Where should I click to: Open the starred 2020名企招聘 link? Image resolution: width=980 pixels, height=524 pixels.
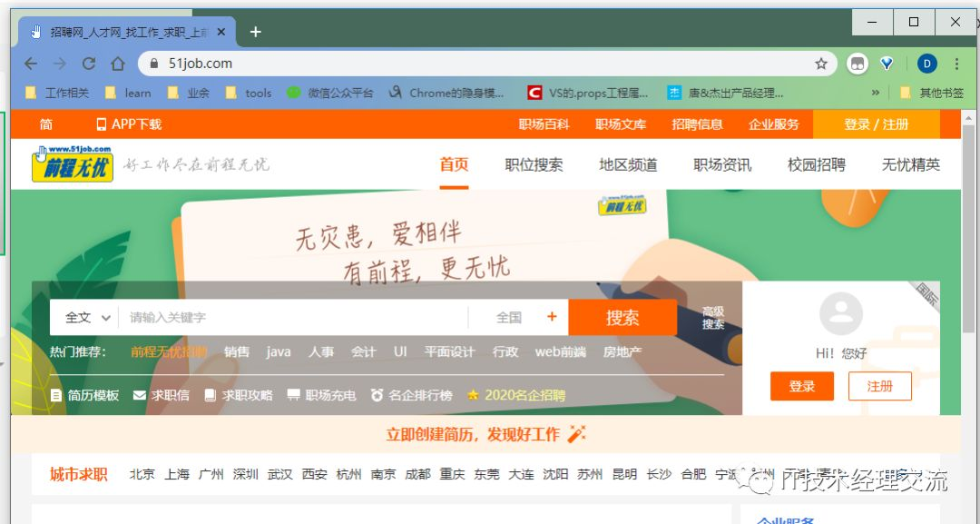pyautogui.click(x=516, y=395)
